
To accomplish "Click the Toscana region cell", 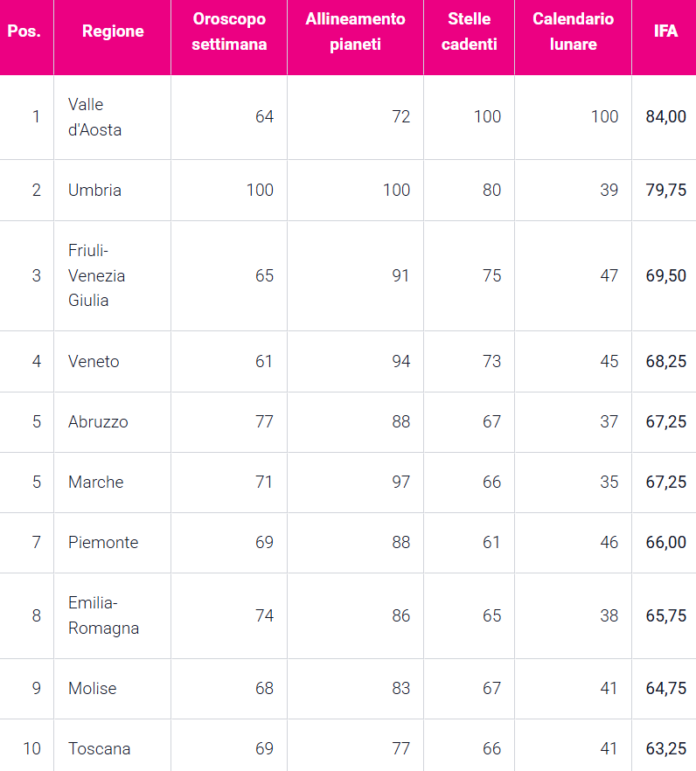I will click(x=99, y=748).
